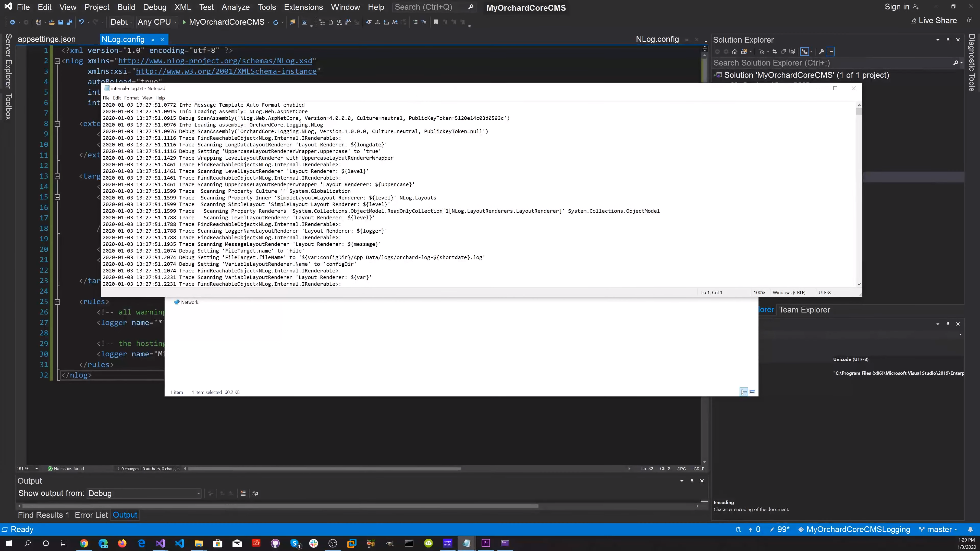Switch to the Team Explorer tab
The height and width of the screenshot is (551, 980).
[805, 309]
